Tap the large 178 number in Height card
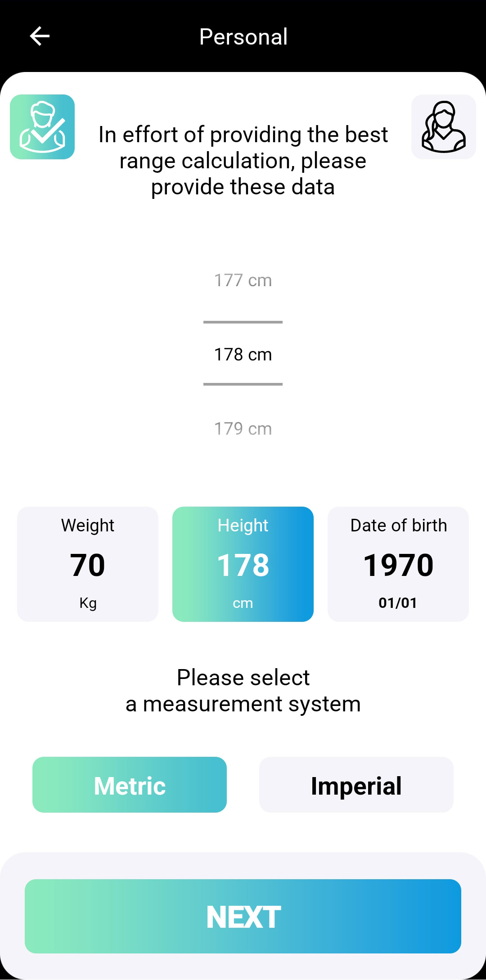 point(243,565)
